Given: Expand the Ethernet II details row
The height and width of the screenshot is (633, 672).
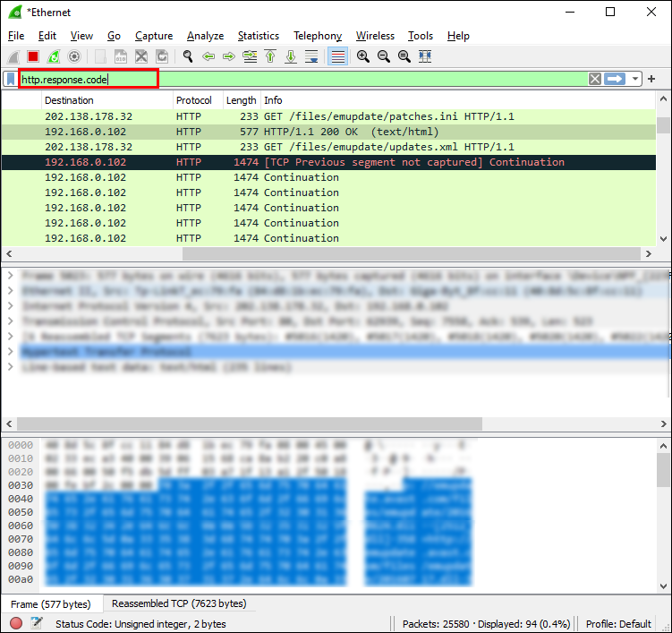Looking at the screenshot, I should click(11, 291).
